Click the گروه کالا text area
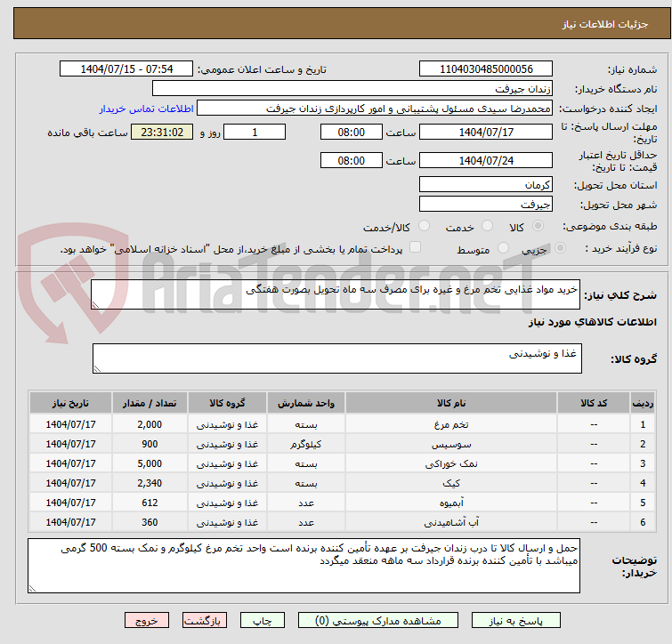The image size is (672, 644). (x=336, y=358)
